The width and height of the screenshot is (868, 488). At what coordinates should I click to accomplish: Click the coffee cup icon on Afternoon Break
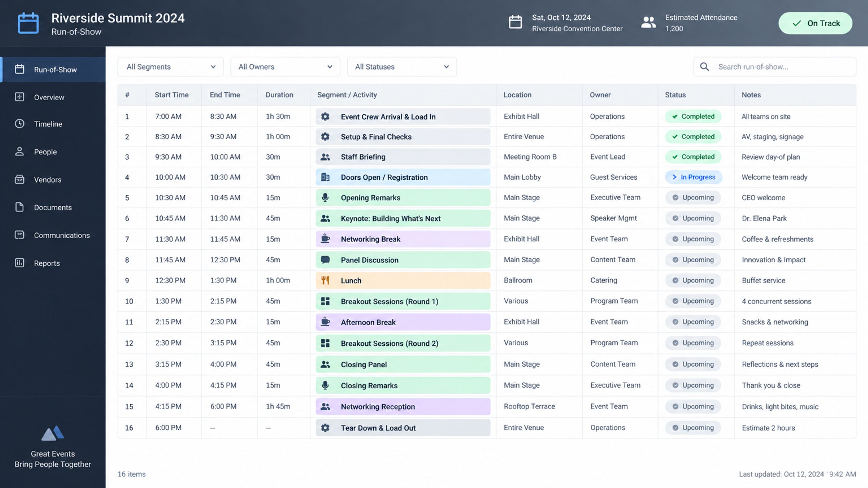tap(325, 322)
